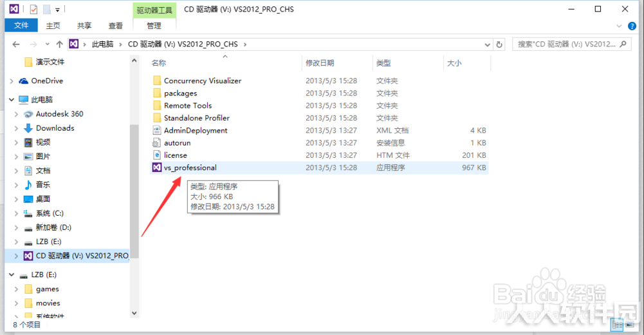Screen dimensions: 644x335
Task: Expand the 系统 (C:) tree node
Action: pyautogui.click(x=16, y=213)
